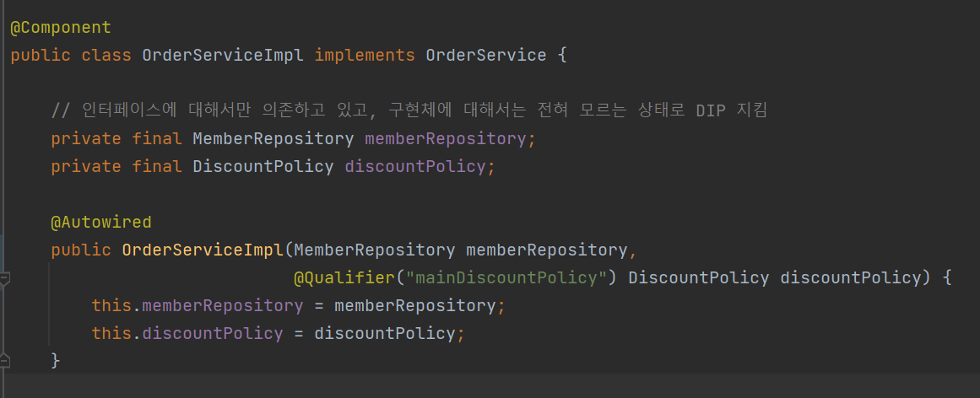Click the discountPolicy constructor parameter name

[851, 278]
